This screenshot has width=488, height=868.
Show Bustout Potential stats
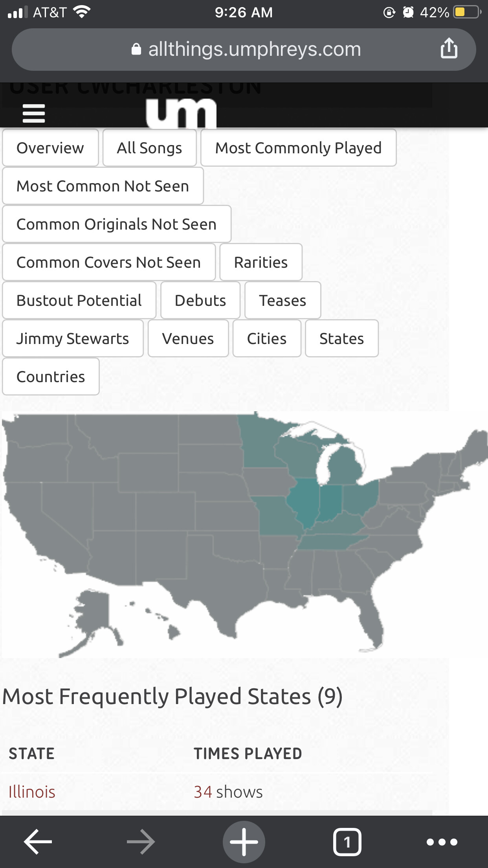click(x=79, y=301)
